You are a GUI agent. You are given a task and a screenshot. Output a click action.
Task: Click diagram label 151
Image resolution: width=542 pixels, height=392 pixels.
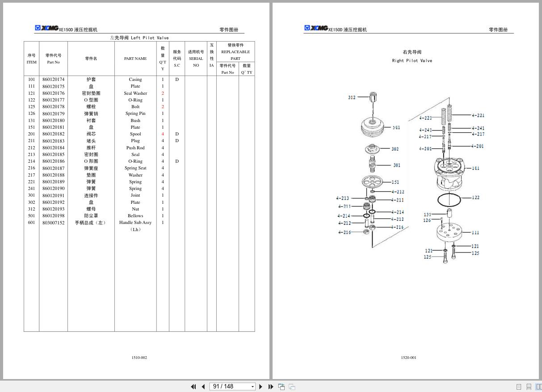[x=395, y=182]
